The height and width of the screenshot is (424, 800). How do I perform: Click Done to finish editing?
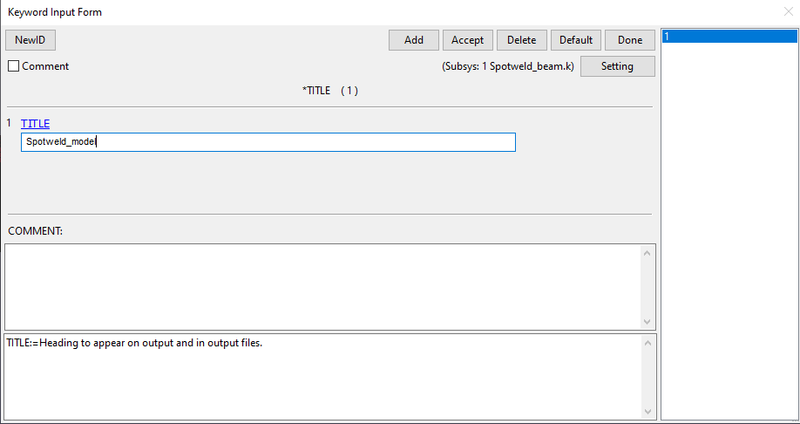click(x=630, y=40)
